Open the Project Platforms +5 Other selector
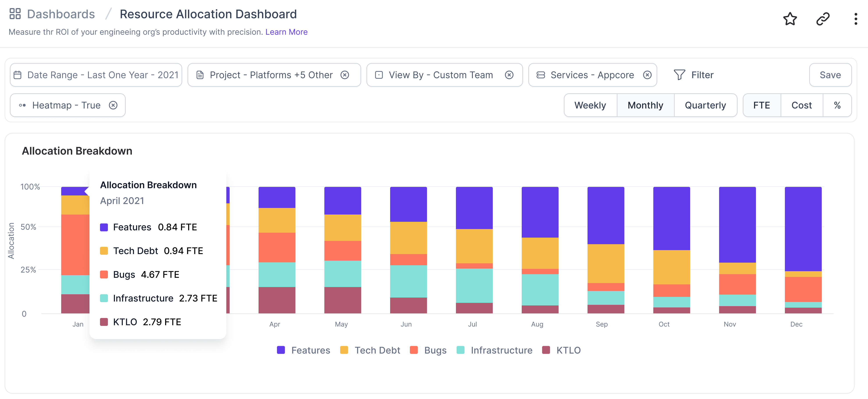The width and height of the screenshot is (868, 399). [x=271, y=75]
